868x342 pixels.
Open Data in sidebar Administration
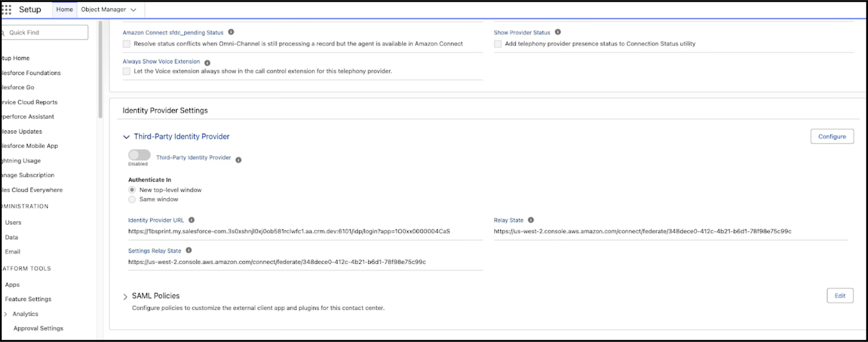coord(11,237)
